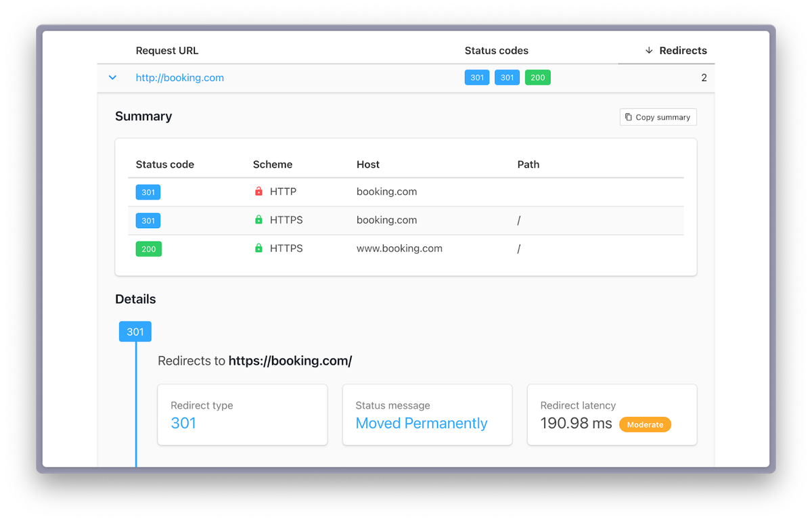Click the HTTP scheme text

pos(283,192)
